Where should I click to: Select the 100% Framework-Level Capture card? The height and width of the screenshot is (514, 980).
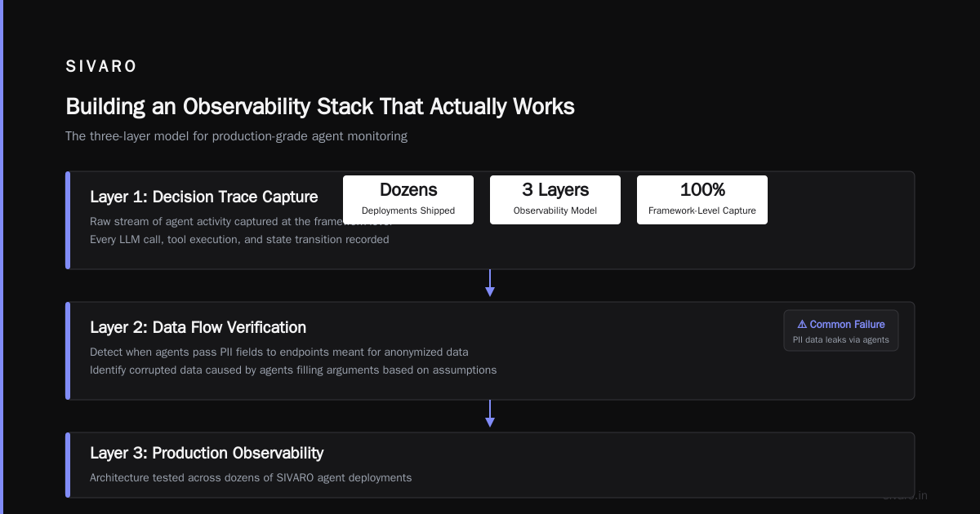(702, 200)
